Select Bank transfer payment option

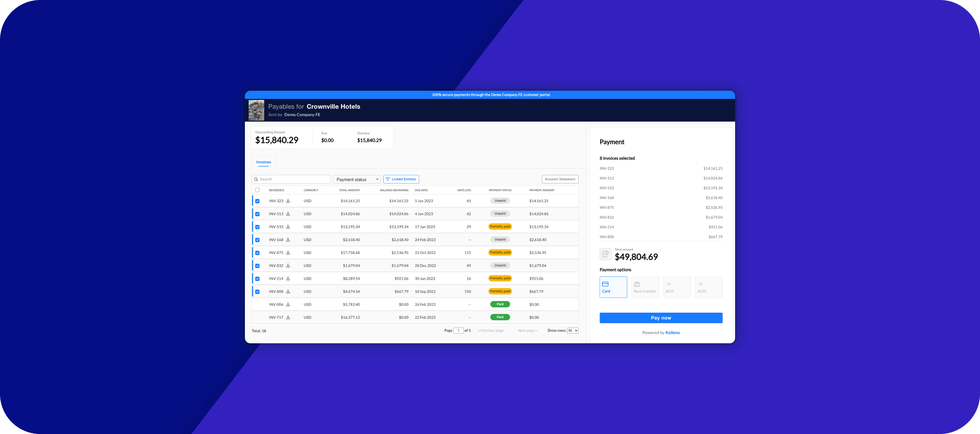645,287
